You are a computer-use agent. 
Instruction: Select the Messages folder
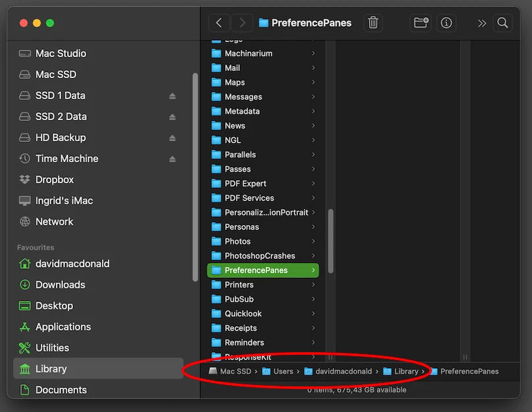click(x=263, y=97)
